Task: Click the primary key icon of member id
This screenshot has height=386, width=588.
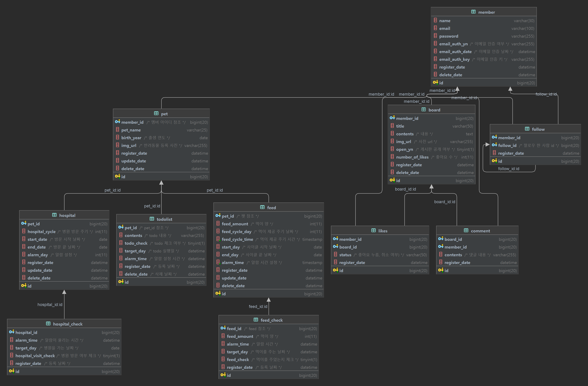Action: 435,82
